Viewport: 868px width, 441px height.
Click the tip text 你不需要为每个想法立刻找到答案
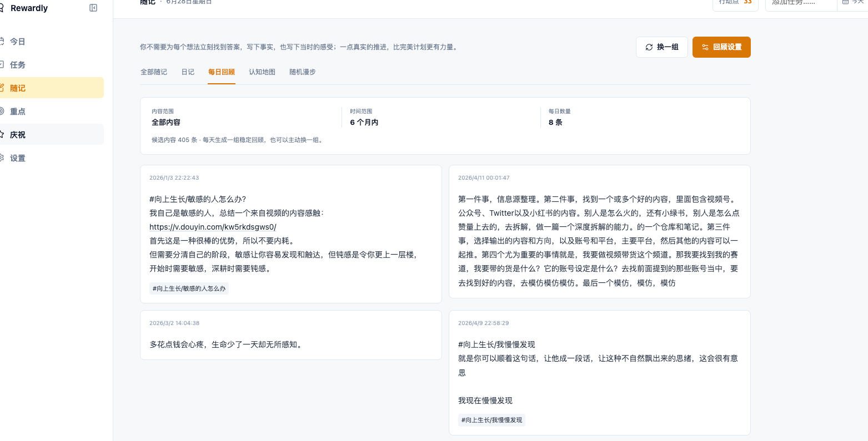coord(299,47)
